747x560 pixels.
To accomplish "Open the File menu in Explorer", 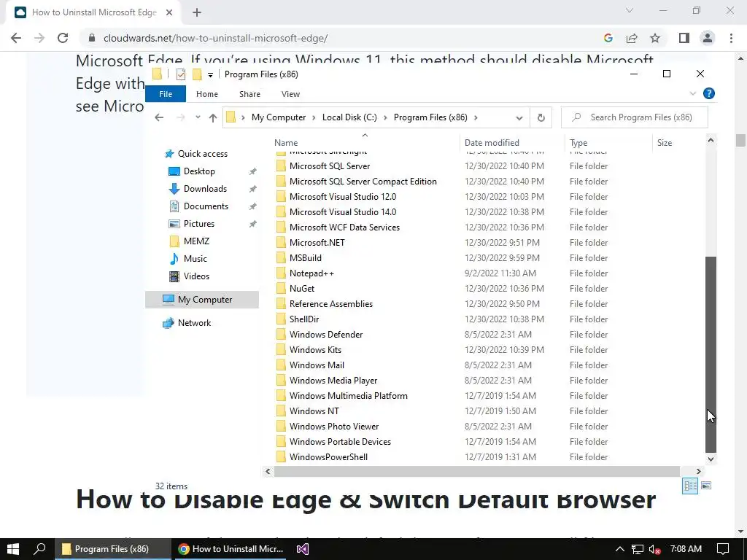I will [x=166, y=94].
